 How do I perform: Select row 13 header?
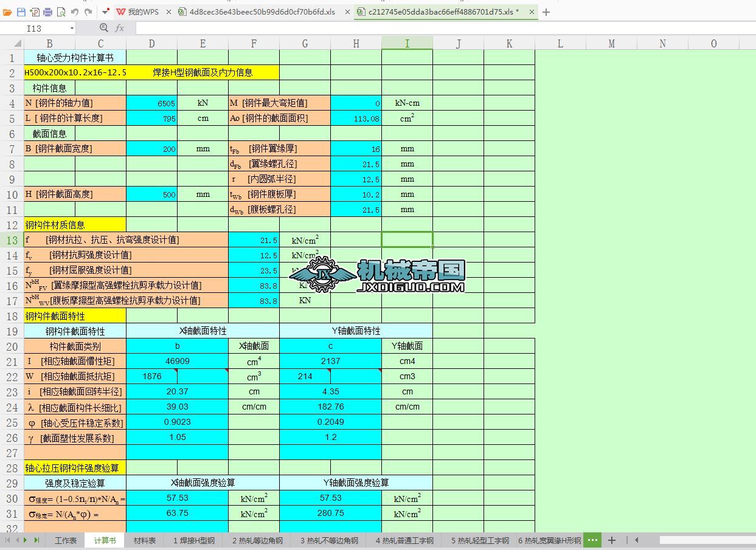pos(12,239)
